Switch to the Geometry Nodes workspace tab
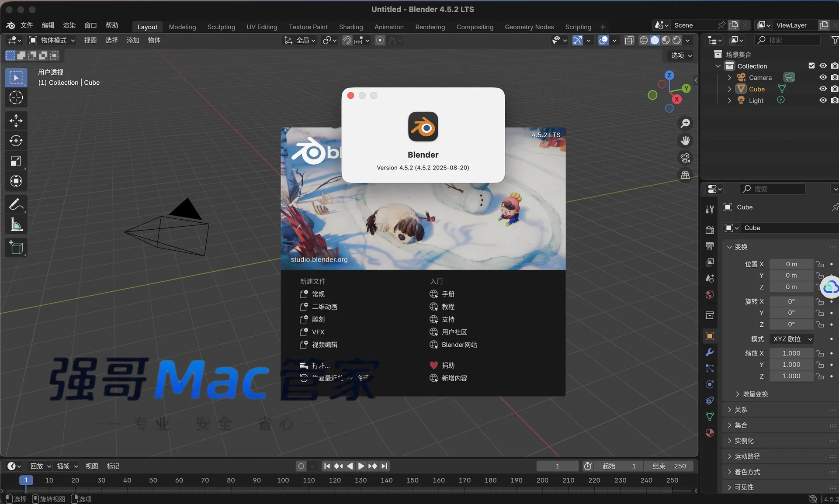Image resolution: width=839 pixels, height=504 pixels. coord(529,27)
